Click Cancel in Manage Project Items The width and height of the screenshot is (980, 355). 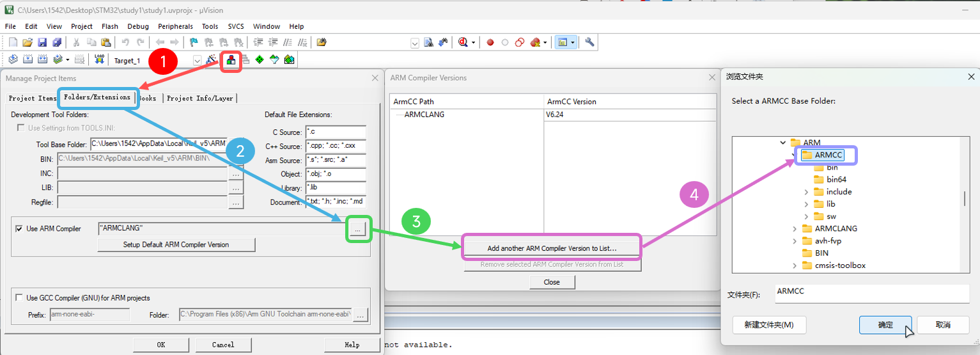pyautogui.click(x=224, y=345)
